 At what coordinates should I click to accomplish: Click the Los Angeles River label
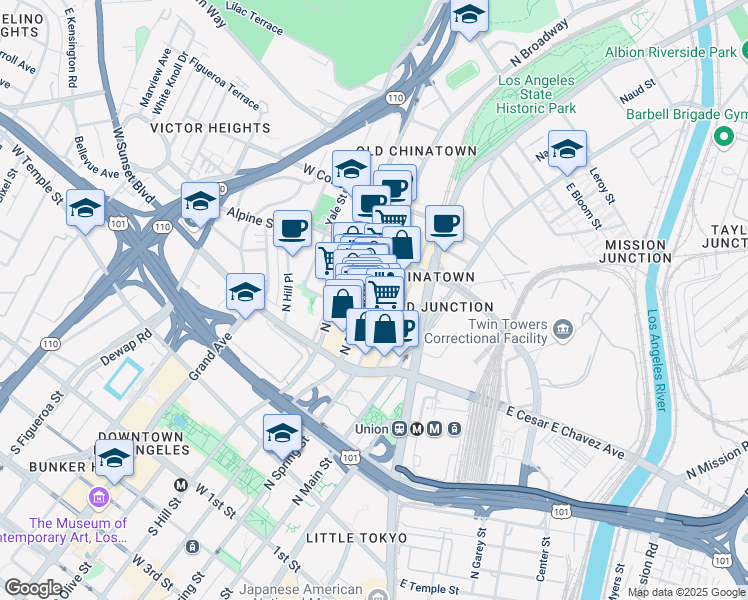656,360
